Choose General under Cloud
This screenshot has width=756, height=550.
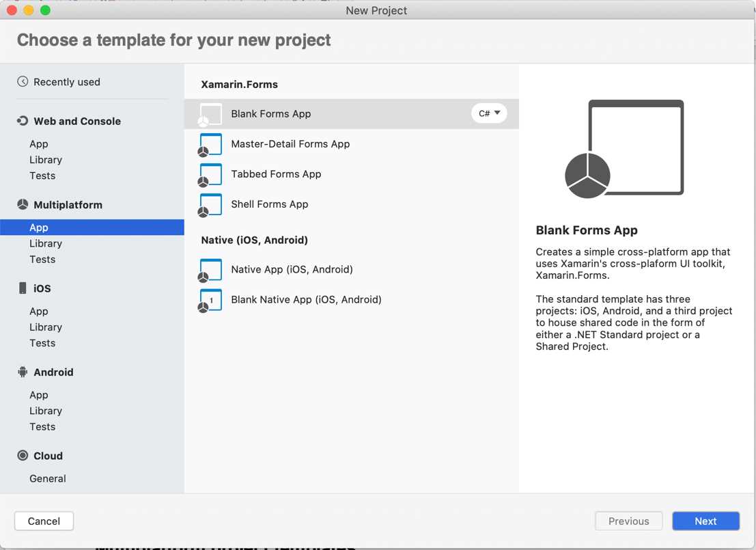[47, 478]
